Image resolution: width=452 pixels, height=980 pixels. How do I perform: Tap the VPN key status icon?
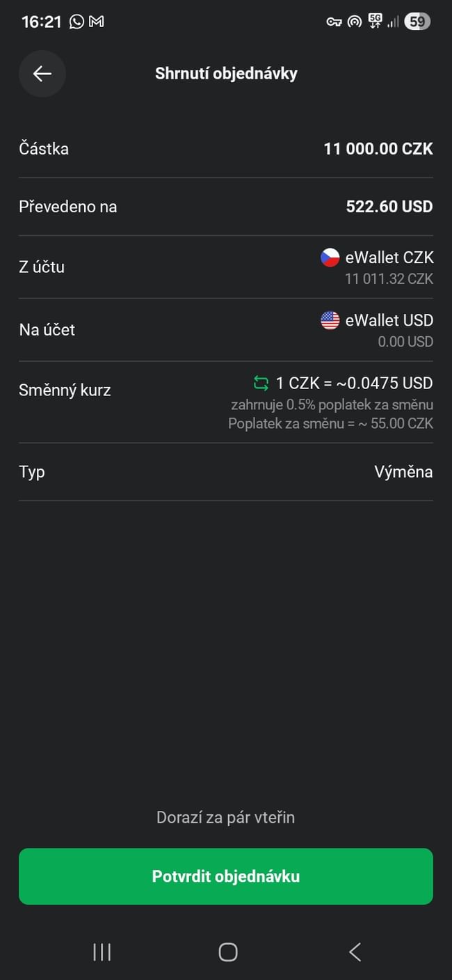tap(334, 22)
